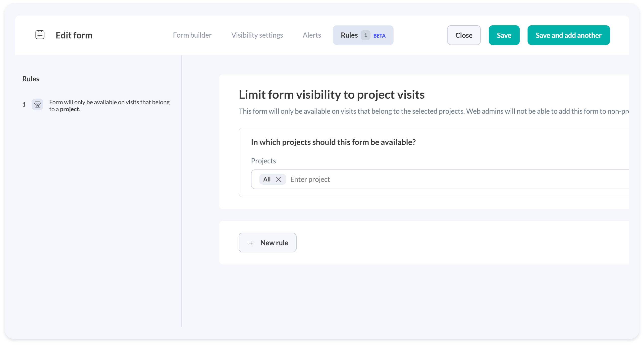The width and height of the screenshot is (644, 345).
Task: Click the Rules sidebar heading
Action: tap(31, 79)
